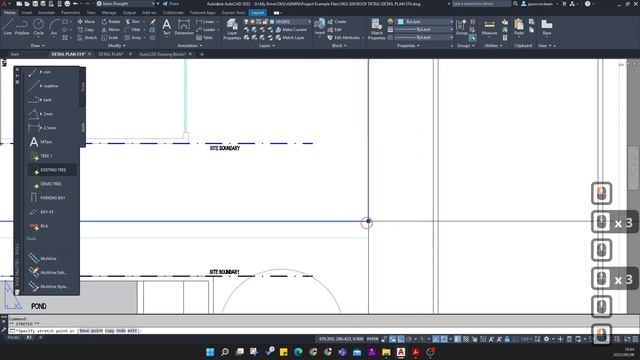Screen dimensions: 640x360
Task: Open the Manage ribbon tab
Action: pos(109,13)
